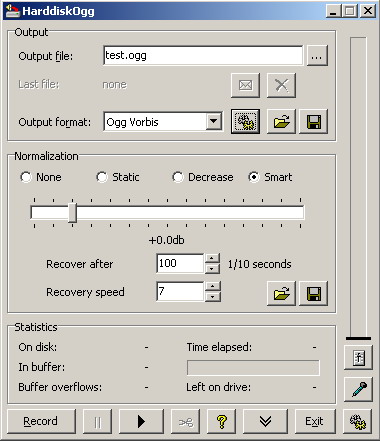Open output format settings gears icon
The image size is (380, 441).
point(245,121)
